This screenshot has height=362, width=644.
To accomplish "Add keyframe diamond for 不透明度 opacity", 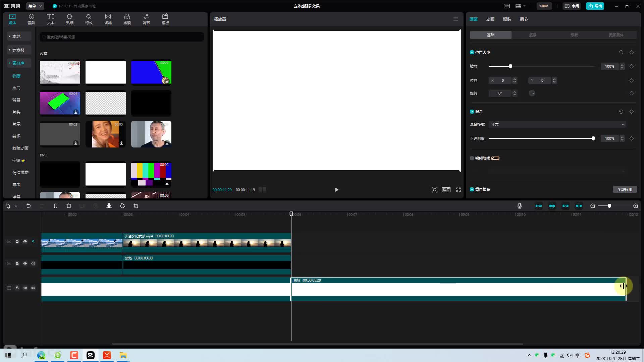I will pos(632,138).
